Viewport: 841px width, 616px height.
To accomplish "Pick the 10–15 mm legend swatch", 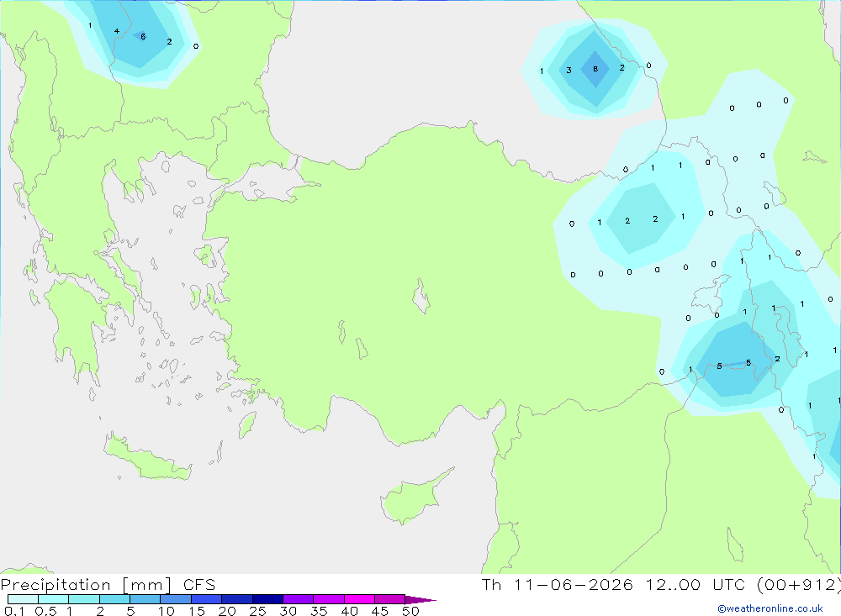I will click(x=176, y=599).
